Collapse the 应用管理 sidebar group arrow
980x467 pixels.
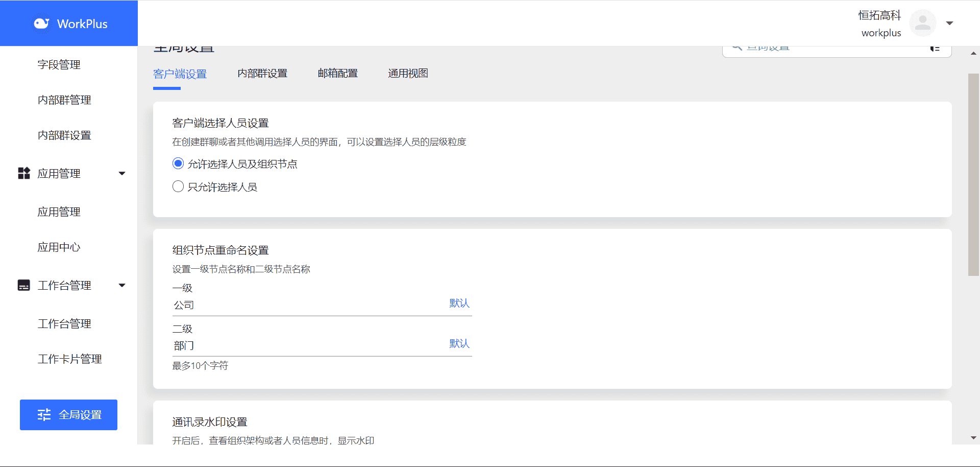click(122, 173)
